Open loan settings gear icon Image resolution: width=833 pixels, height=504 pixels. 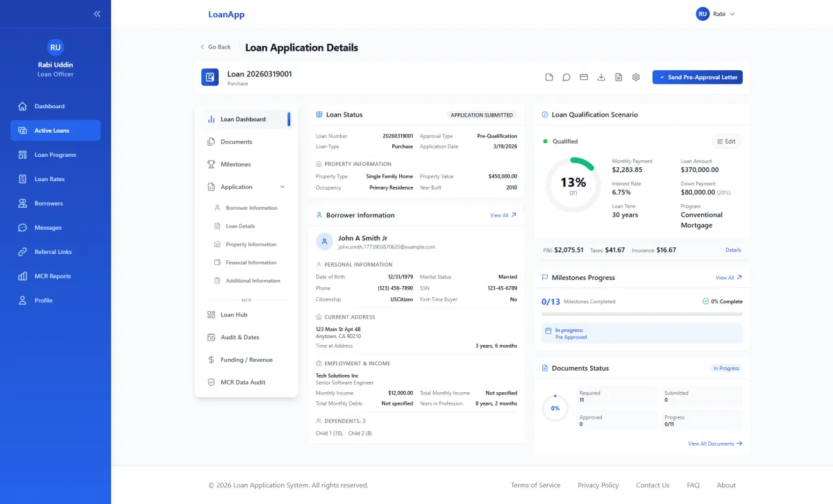click(x=636, y=77)
